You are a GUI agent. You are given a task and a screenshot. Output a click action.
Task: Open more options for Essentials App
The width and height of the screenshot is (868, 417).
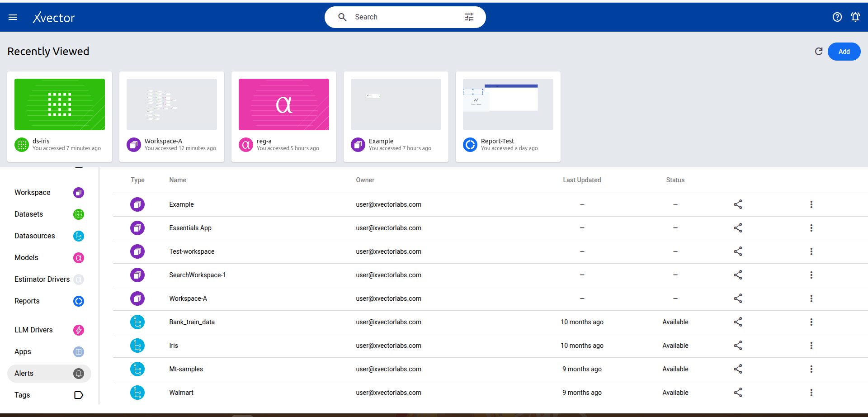click(811, 228)
